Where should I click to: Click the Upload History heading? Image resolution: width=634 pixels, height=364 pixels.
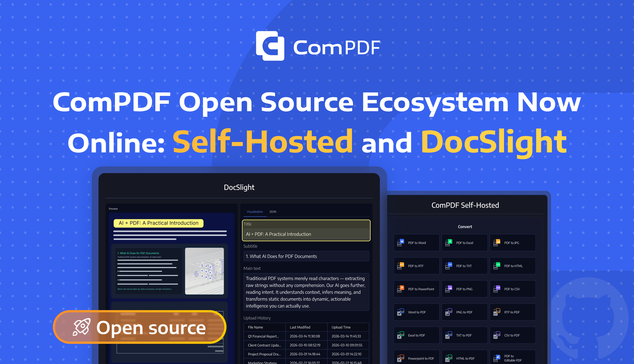pyautogui.click(x=257, y=318)
